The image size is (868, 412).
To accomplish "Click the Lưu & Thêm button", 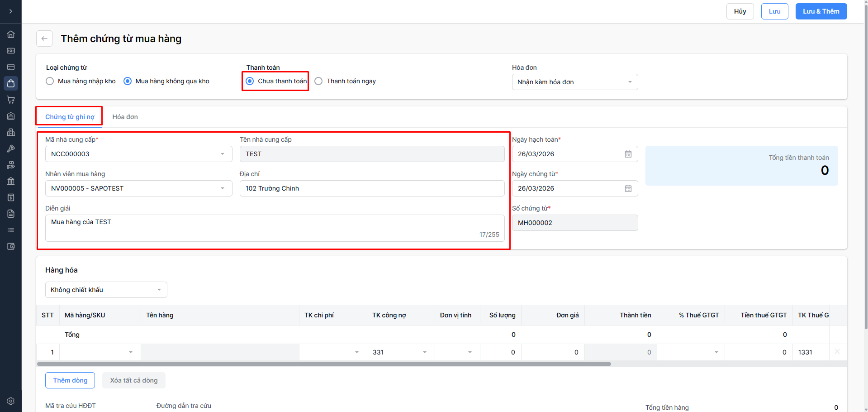I will [821, 11].
